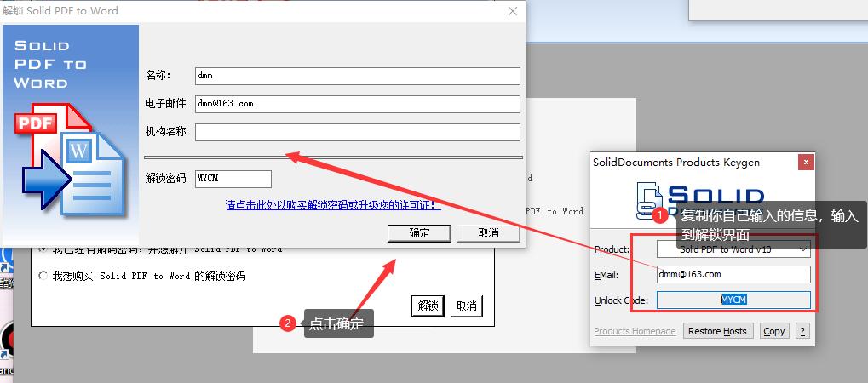The height and width of the screenshot is (383, 868).
Task: Select 我想购买 Solid PDF to Word radio option
Action: coord(43,276)
